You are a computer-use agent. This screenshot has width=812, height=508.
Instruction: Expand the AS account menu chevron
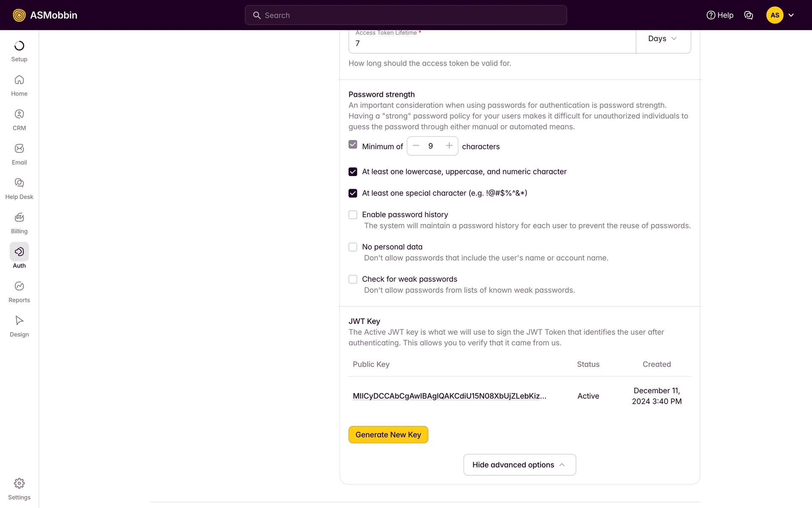791,15
